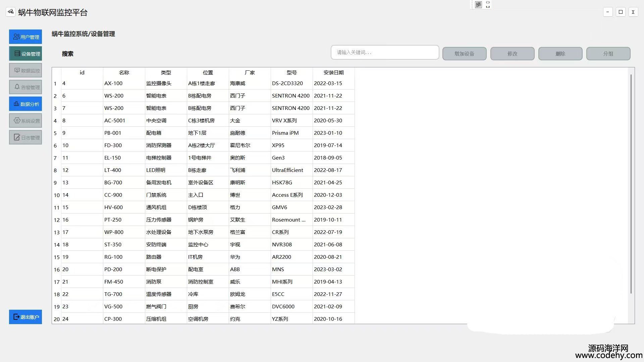Click the 名称 column header
The width and height of the screenshot is (644, 362).
[124, 72]
